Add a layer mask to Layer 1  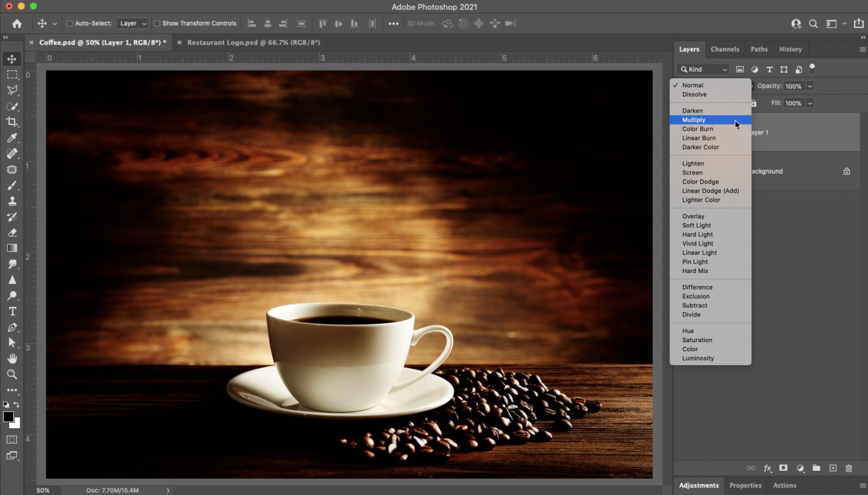tap(783, 468)
